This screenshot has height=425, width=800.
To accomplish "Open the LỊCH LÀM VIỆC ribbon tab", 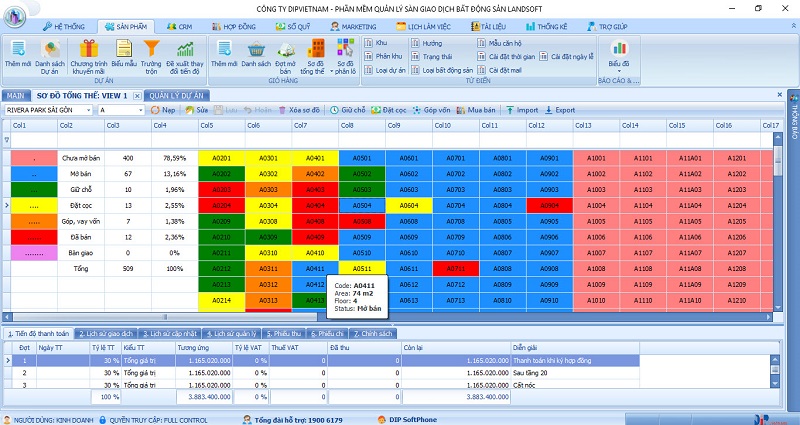I will point(424,27).
